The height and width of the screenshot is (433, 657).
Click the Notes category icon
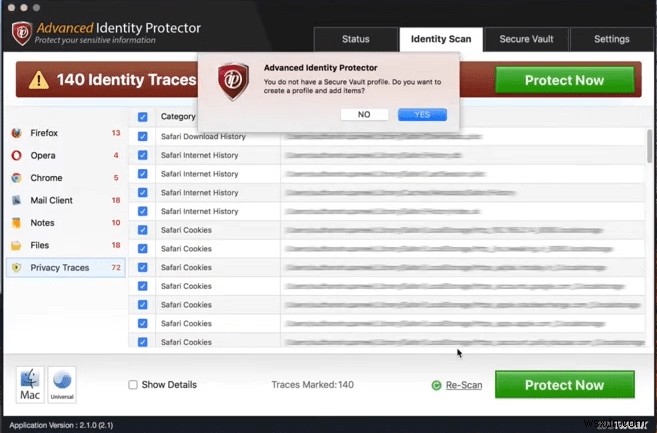17,223
